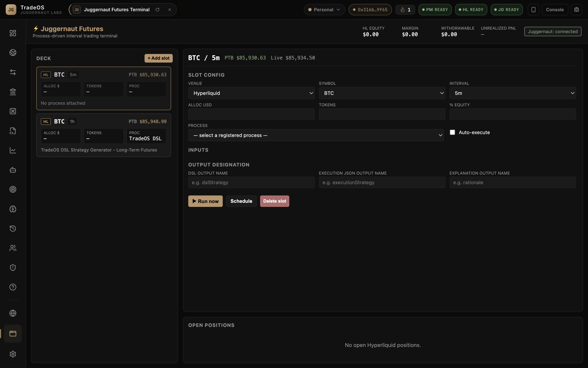Click the Run now button
Viewport: 588px width, 368px height.
pyautogui.click(x=205, y=201)
